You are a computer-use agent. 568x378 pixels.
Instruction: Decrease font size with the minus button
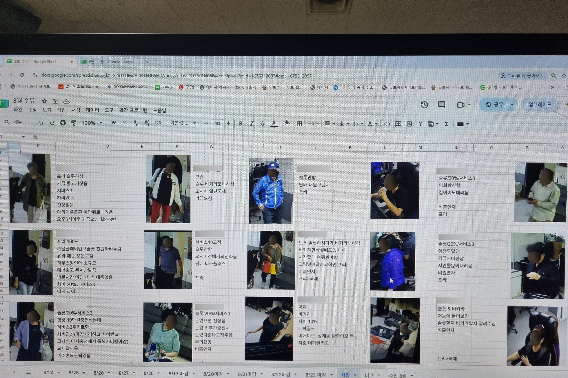click(206, 123)
